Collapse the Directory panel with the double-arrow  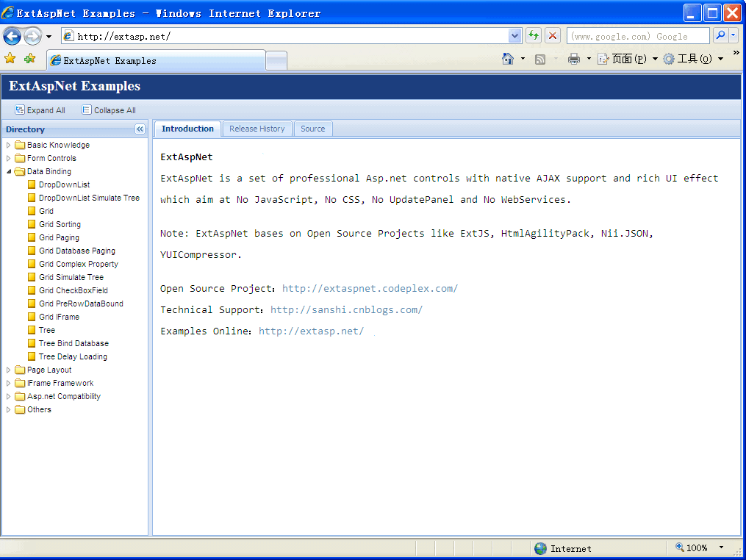(x=140, y=129)
